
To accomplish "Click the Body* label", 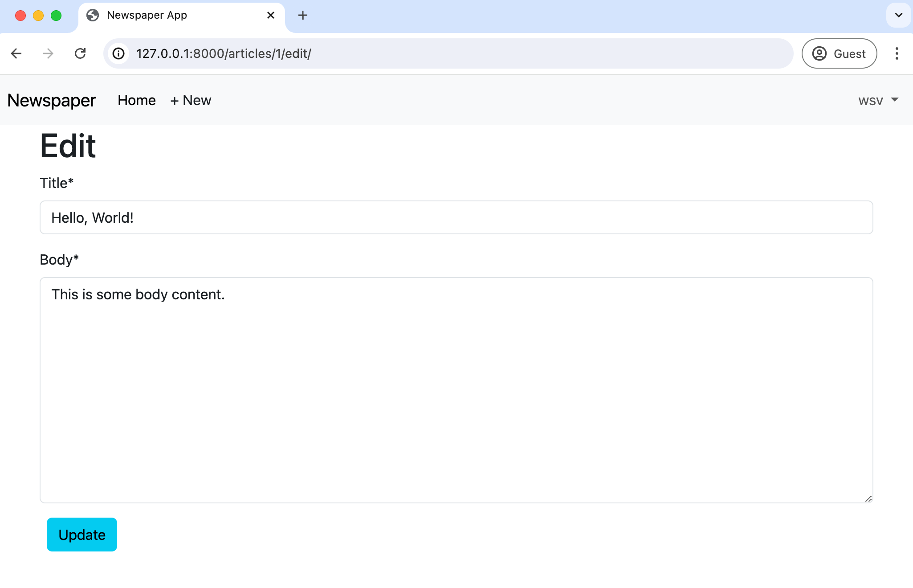I will pyautogui.click(x=59, y=260).
